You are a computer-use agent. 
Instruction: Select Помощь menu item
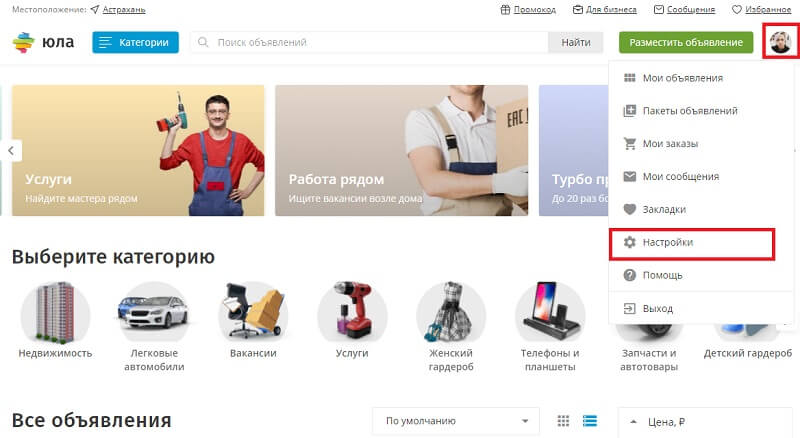coord(701,275)
